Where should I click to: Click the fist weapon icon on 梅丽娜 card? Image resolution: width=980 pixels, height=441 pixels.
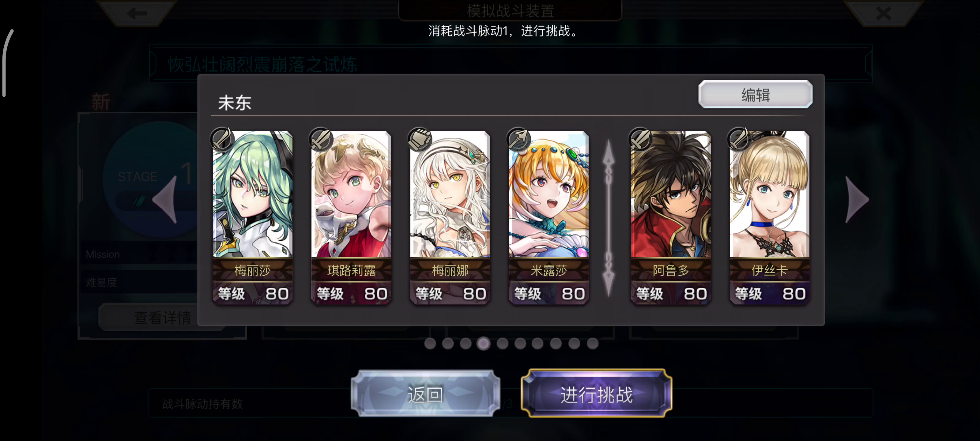(x=420, y=139)
